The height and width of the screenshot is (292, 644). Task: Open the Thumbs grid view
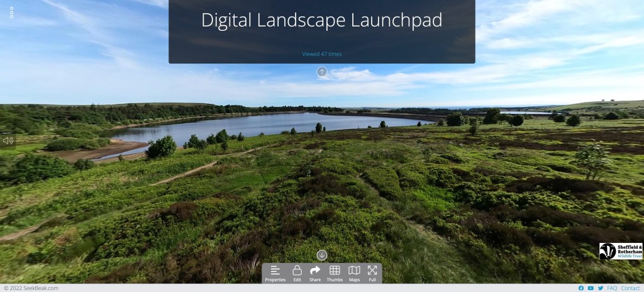335,273
